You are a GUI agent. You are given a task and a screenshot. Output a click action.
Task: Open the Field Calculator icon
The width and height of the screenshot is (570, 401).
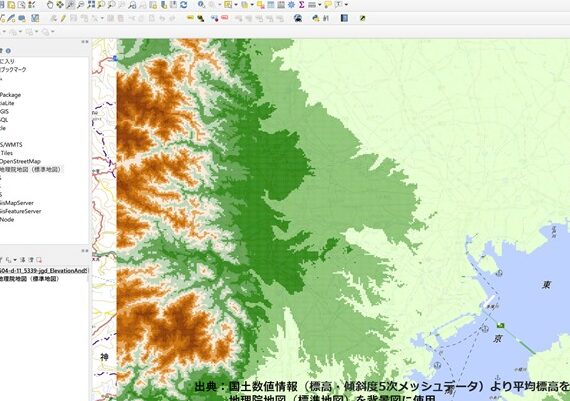(x=281, y=5)
